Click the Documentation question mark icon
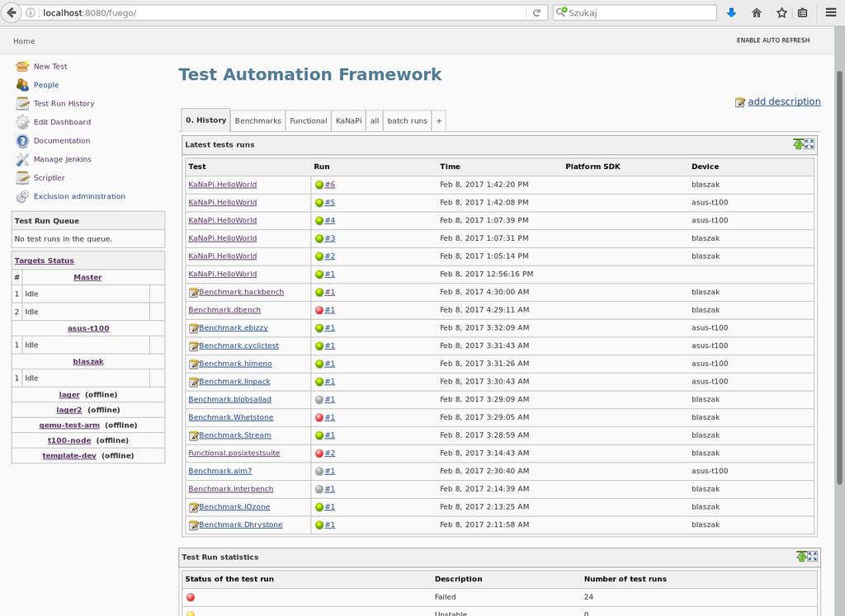This screenshot has height=616, width=845. point(22,140)
